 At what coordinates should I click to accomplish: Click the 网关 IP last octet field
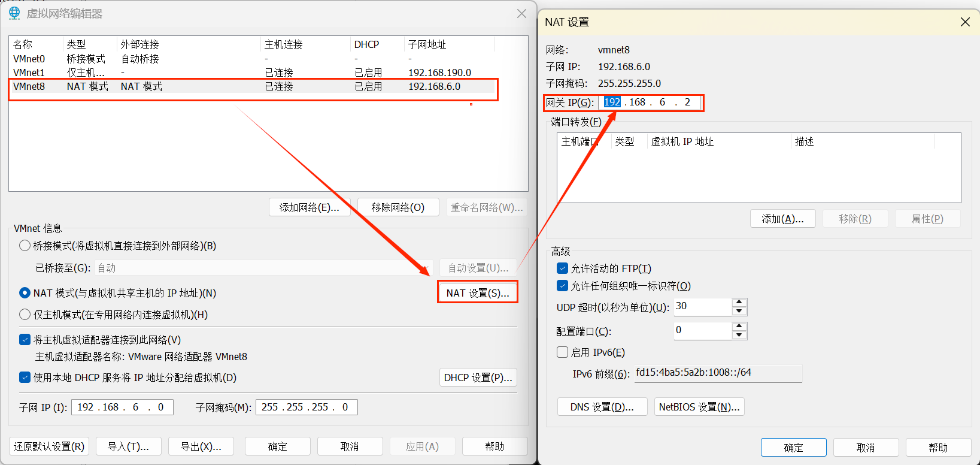tap(687, 102)
